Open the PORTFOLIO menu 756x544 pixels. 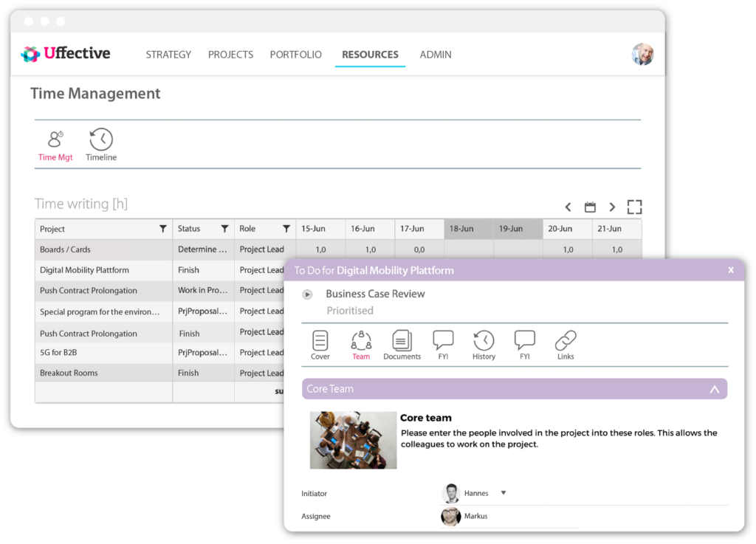295,55
